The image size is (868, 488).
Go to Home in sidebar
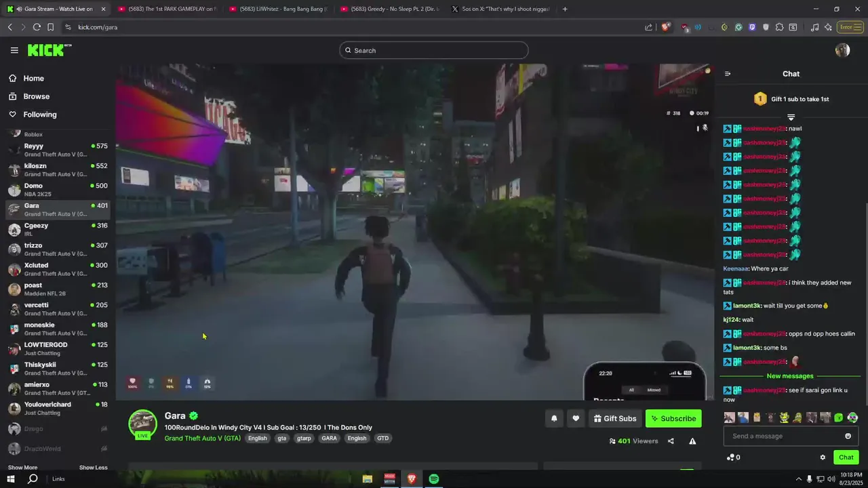[x=33, y=79]
